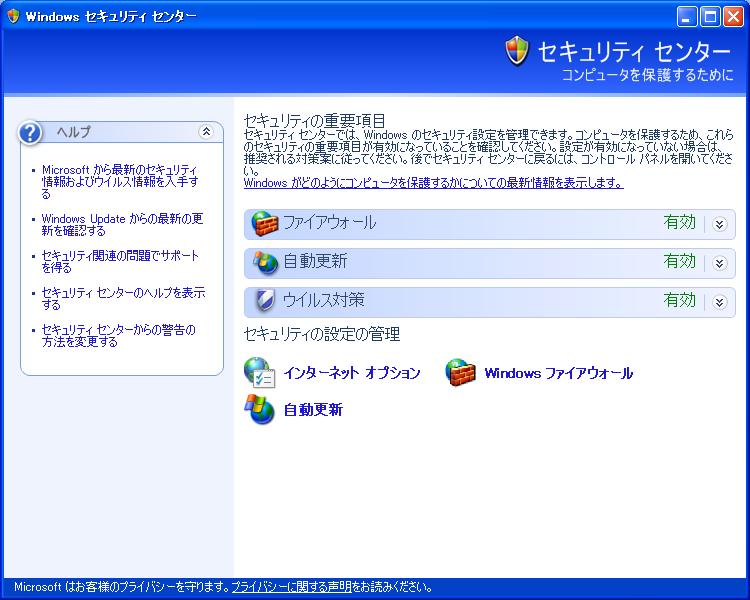Click the ヘルプ panel title
This screenshot has height=600, width=750.
point(73,132)
